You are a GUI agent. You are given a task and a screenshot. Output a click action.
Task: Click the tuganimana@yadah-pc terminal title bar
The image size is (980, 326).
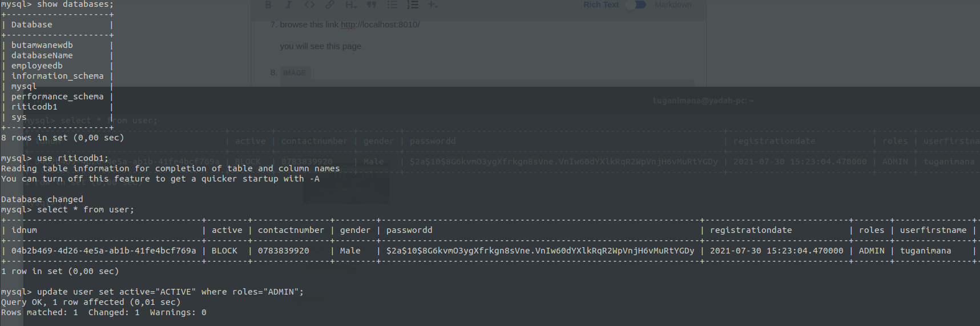(x=703, y=100)
